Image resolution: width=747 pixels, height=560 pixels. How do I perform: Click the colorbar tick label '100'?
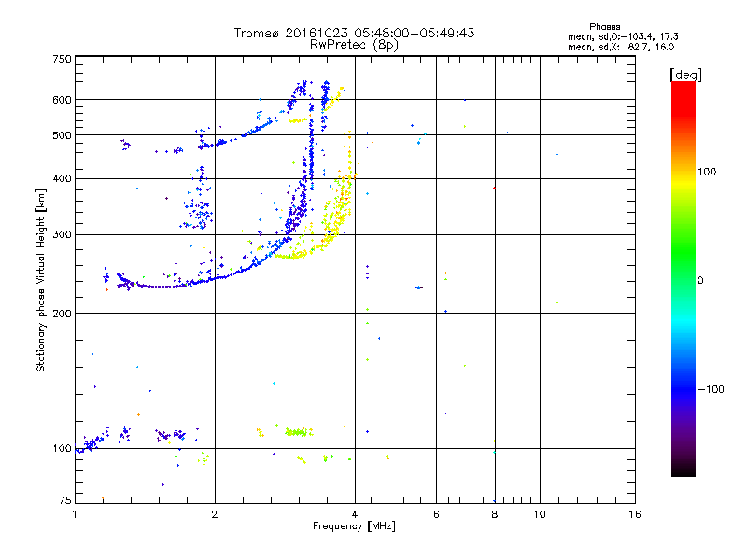707,172
